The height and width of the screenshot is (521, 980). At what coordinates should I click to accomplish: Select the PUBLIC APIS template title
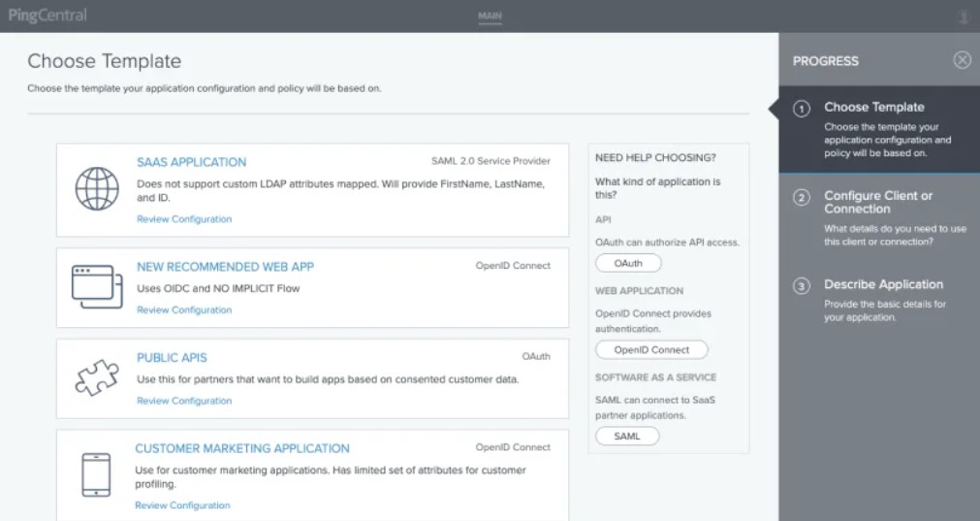tap(172, 357)
